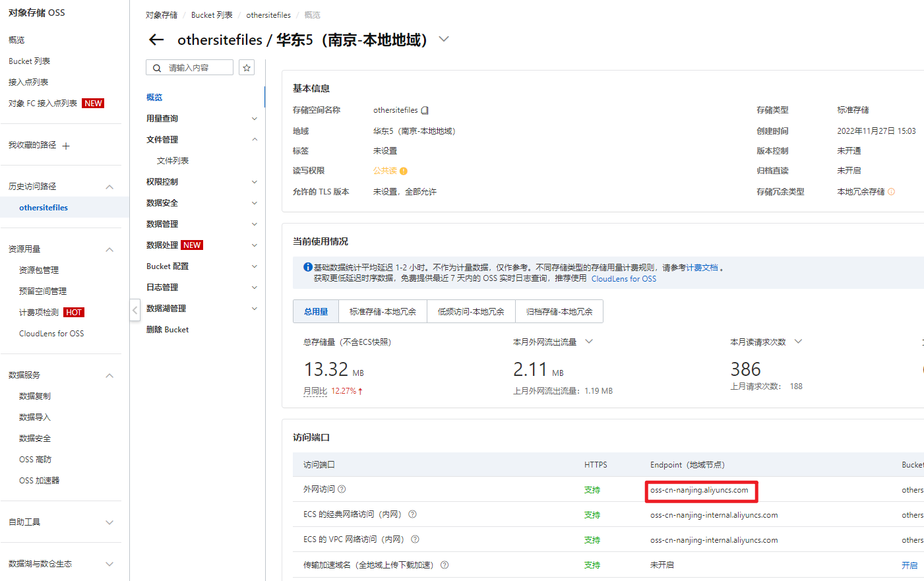The height and width of the screenshot is (581, 924).
Task: Open 接入点列表 in sidebar
Action: (x=28, y=82)
